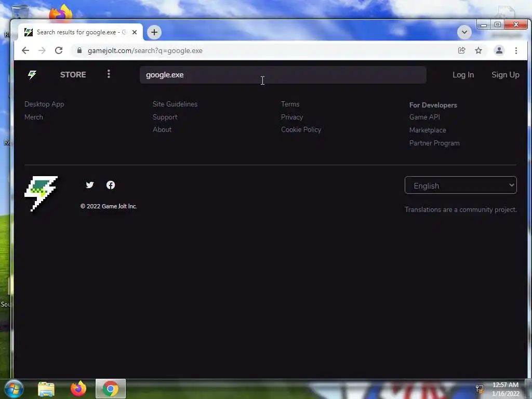Select the Search results for google.exe tab
This screenshot has height=399, width=532.
click(x=81, y=32)
